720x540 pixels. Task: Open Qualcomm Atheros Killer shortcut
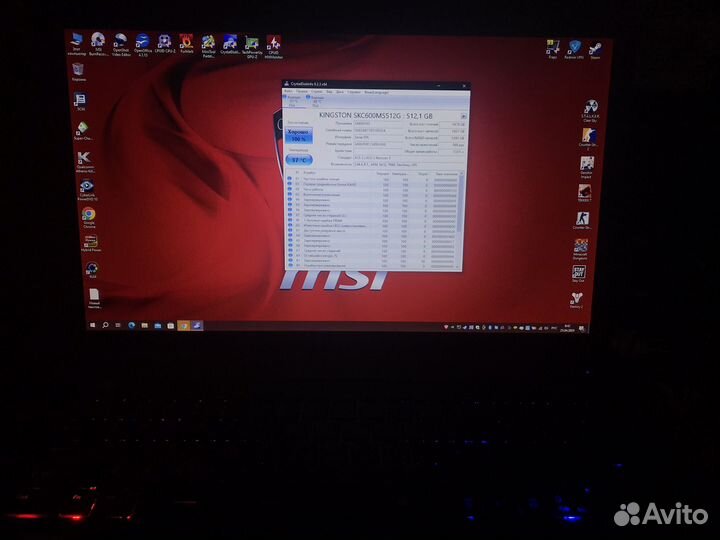coord(84,162)
